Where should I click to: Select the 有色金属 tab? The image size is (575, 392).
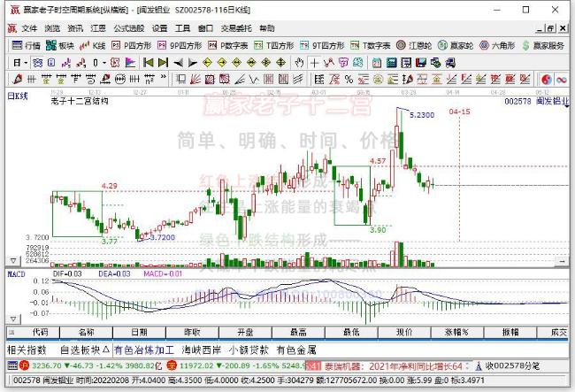[296, 350]
